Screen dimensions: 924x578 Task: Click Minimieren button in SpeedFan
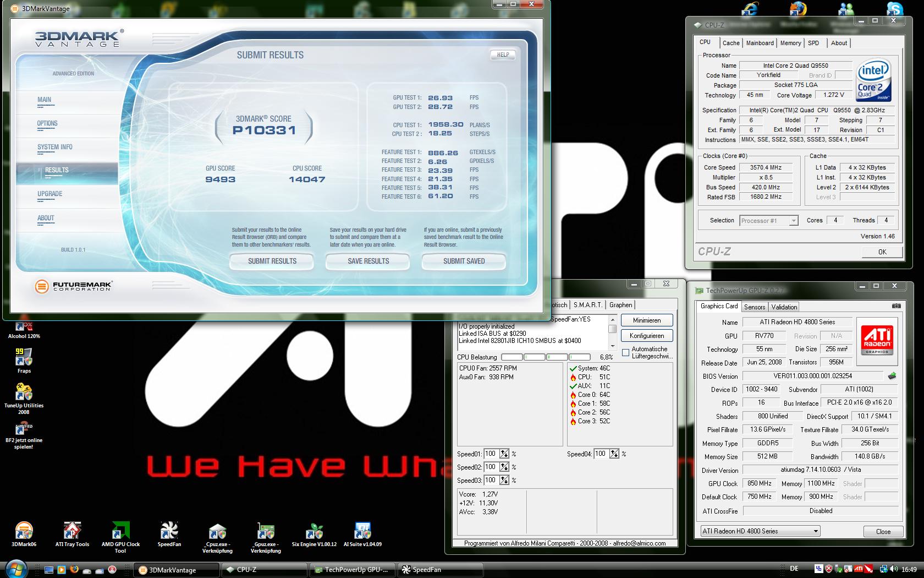pos(647,320)
